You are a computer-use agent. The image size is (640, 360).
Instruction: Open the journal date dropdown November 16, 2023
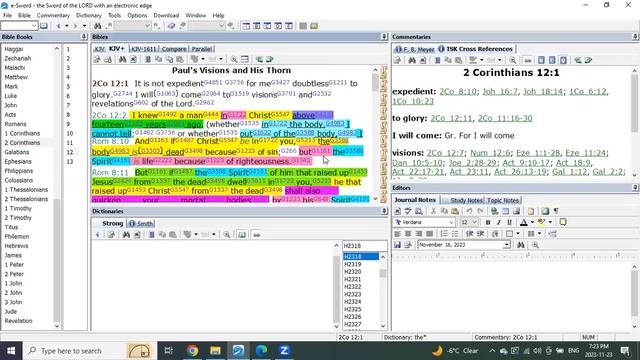[507, 244]
